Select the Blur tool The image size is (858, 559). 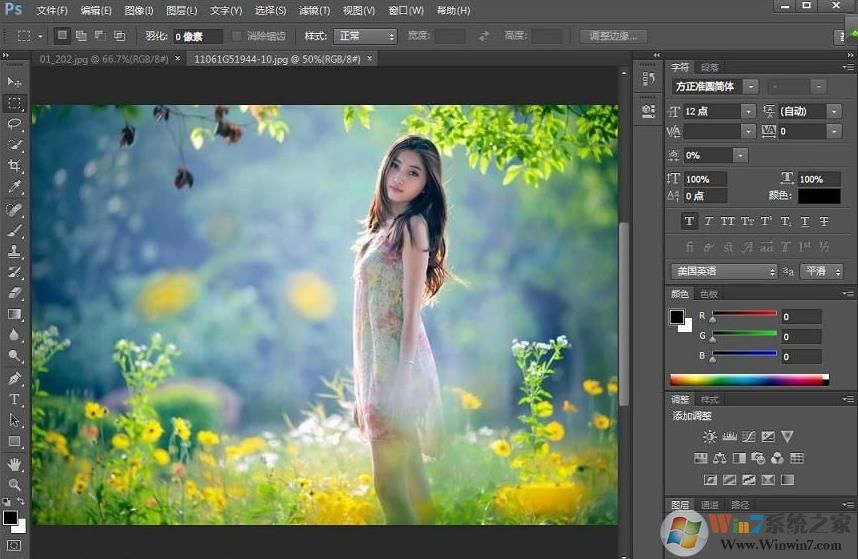(x=14, y=335)
